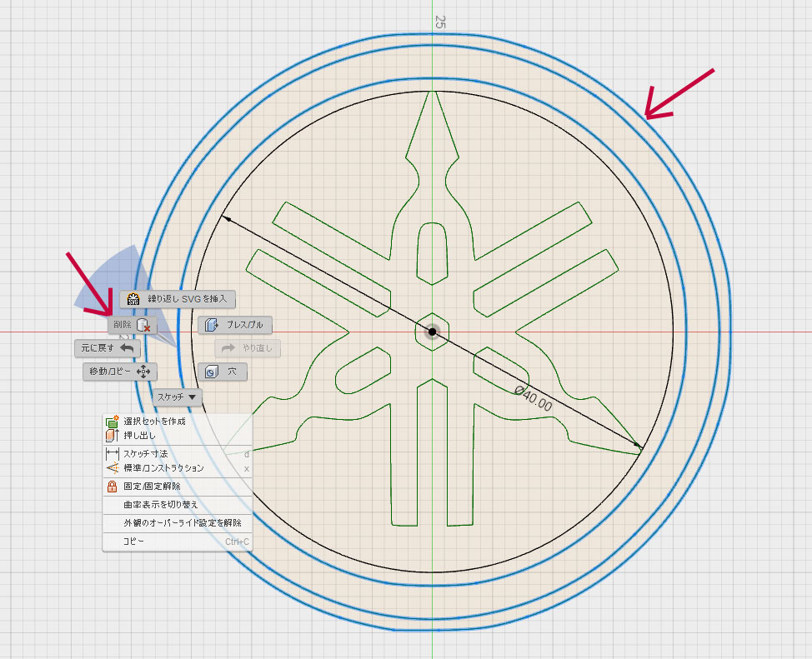Choose the プレス/プル (Press/Pull) command
The height and width of the screenshot is (659, 812).
click(x=235, y=325)
